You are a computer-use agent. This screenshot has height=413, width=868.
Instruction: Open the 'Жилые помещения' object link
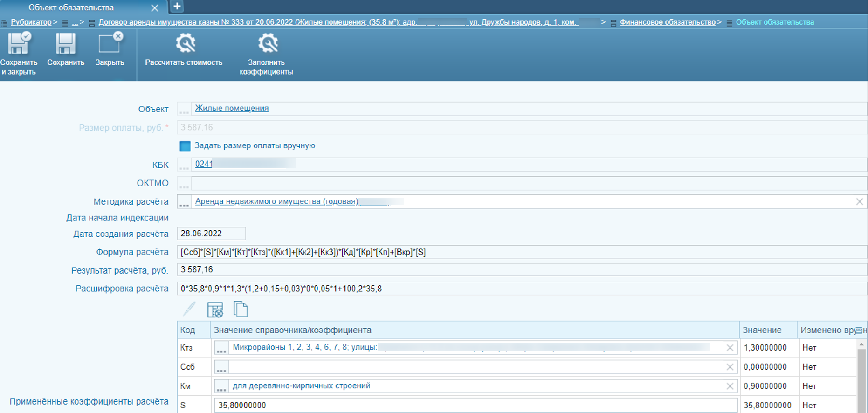pos(232,108)
